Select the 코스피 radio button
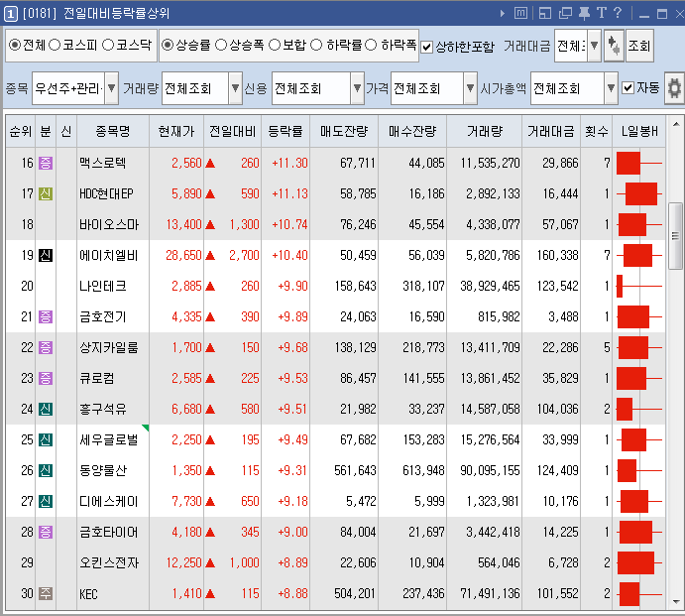 coord(55,45)
